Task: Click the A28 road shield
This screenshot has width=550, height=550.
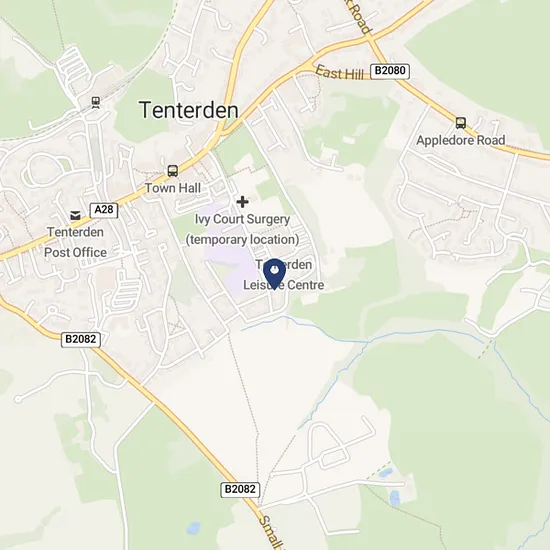Action: click(x=104, y=210)
